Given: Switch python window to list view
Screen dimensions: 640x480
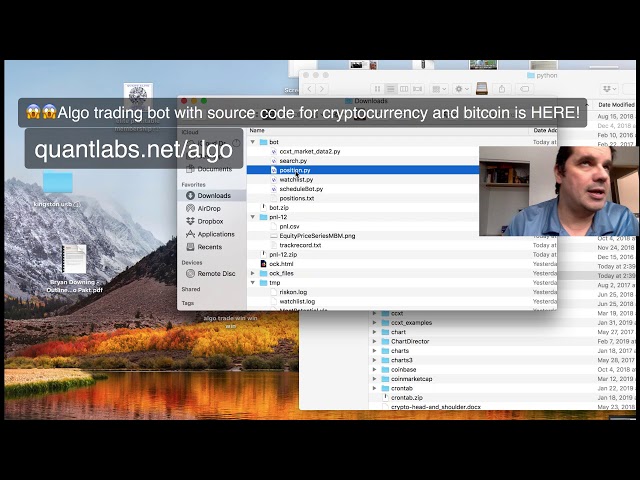Looking at the screenshot, I should (x=391, y=89).
